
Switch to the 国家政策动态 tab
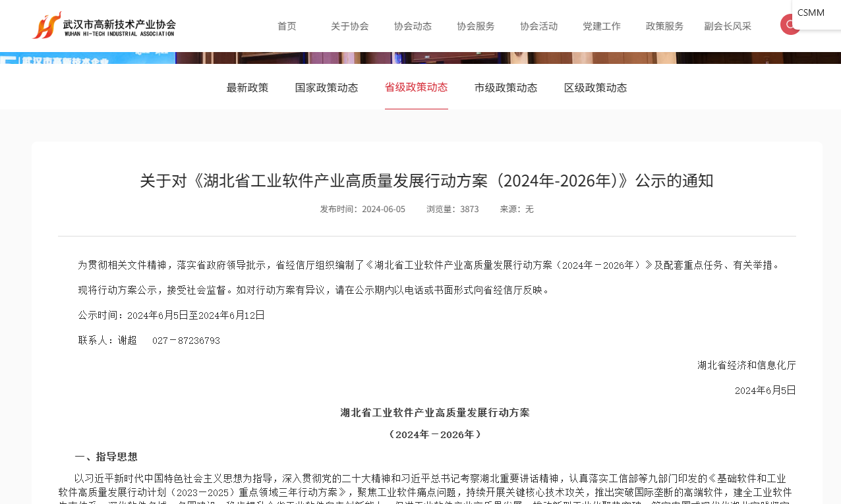pyautogui.click(x=326, y=87)
